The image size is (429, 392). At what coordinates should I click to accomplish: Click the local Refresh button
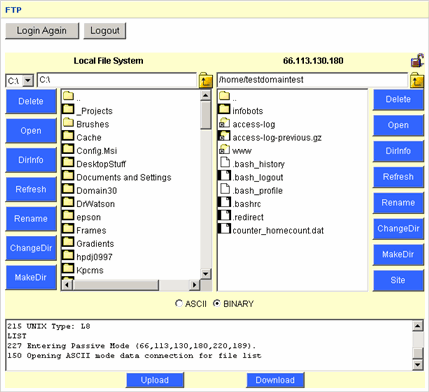[31, 189]
